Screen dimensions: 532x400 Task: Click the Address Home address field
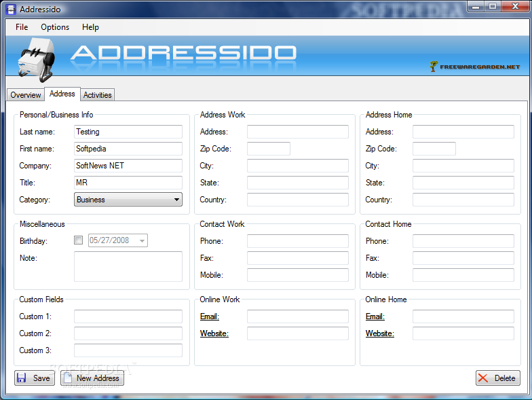click(463, 132)
